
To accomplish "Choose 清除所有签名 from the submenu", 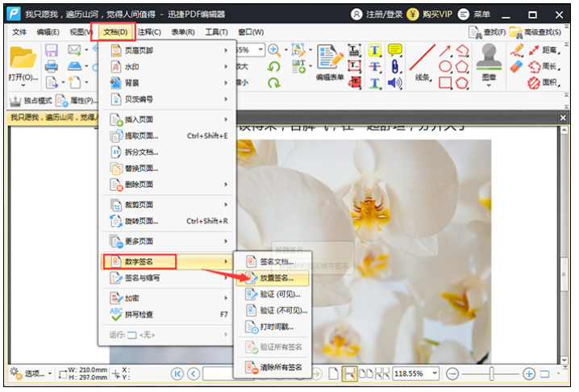I will (x=272, y=368).
